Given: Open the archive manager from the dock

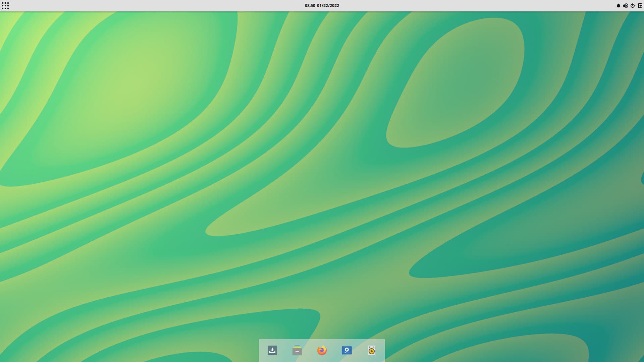Looking at the screenshot, I should tap(297, 350).
